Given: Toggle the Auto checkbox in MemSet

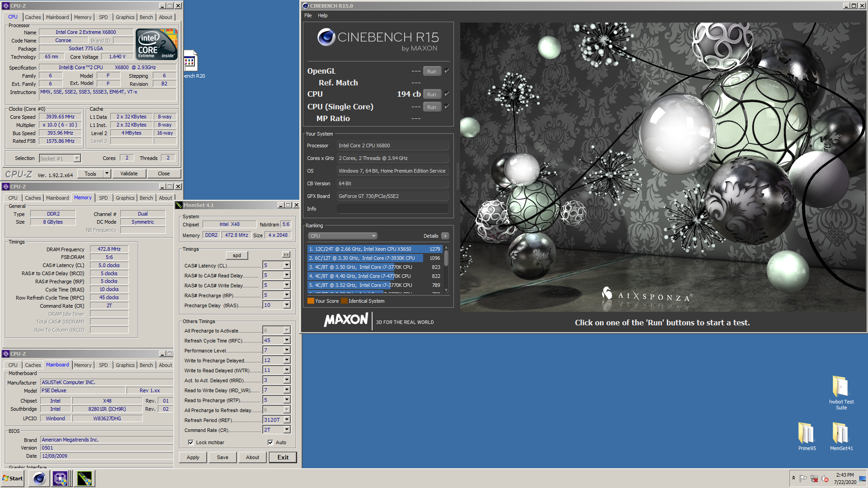Looking at the screenshot, I should [270, 442].
